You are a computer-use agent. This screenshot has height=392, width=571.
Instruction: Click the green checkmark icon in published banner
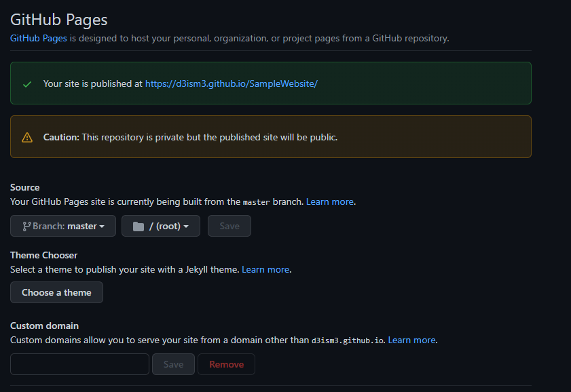point(27,84)
